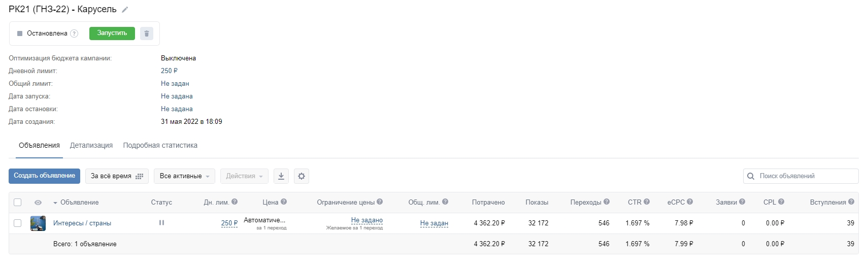Open the За всё время period picker
The width and height of the screenshot is (868, 266).
point(117,176)
